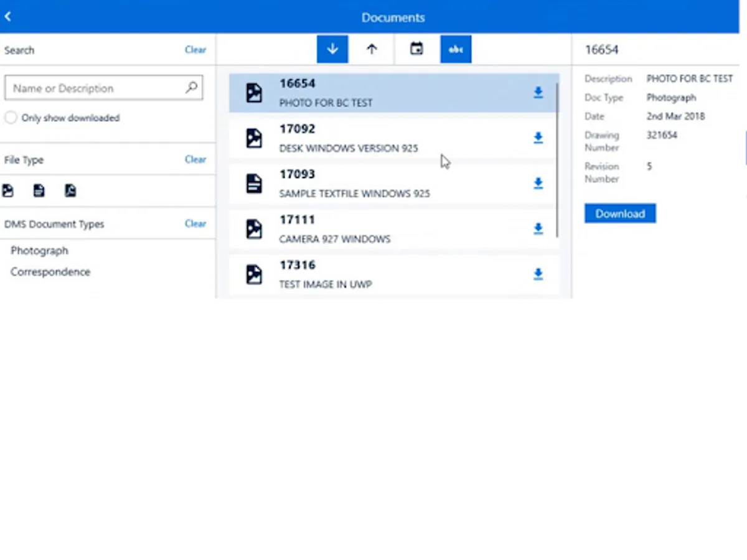Select document title 16654 in list
The height and width of the screenshot is (560, 747).
pos(297,83)
